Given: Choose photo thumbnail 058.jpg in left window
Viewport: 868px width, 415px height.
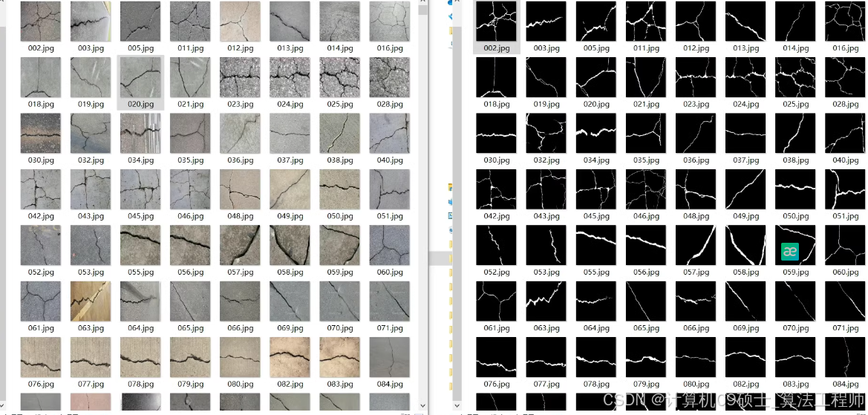Looking at the screenshot, I should click(x=290, y=245).
